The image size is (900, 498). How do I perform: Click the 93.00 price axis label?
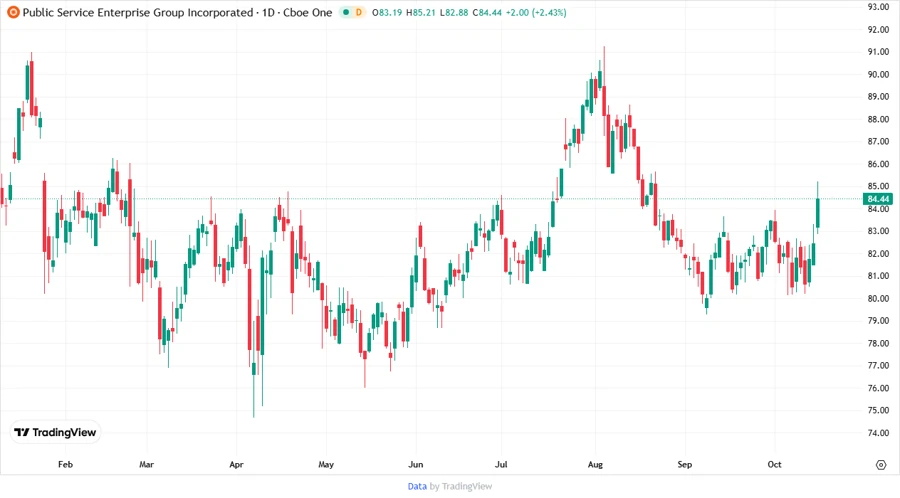point(878,7)
